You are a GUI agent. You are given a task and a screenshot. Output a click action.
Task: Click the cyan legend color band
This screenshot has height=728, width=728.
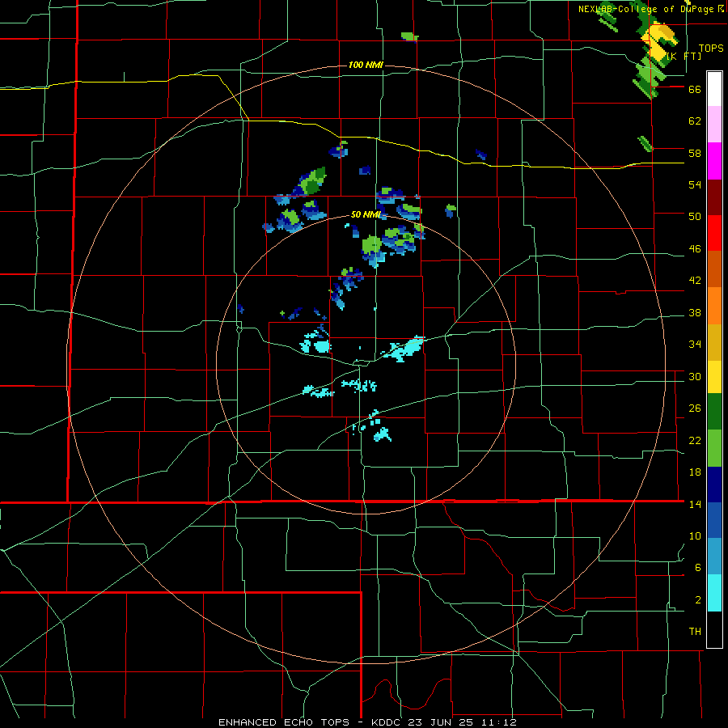(714, 593)
